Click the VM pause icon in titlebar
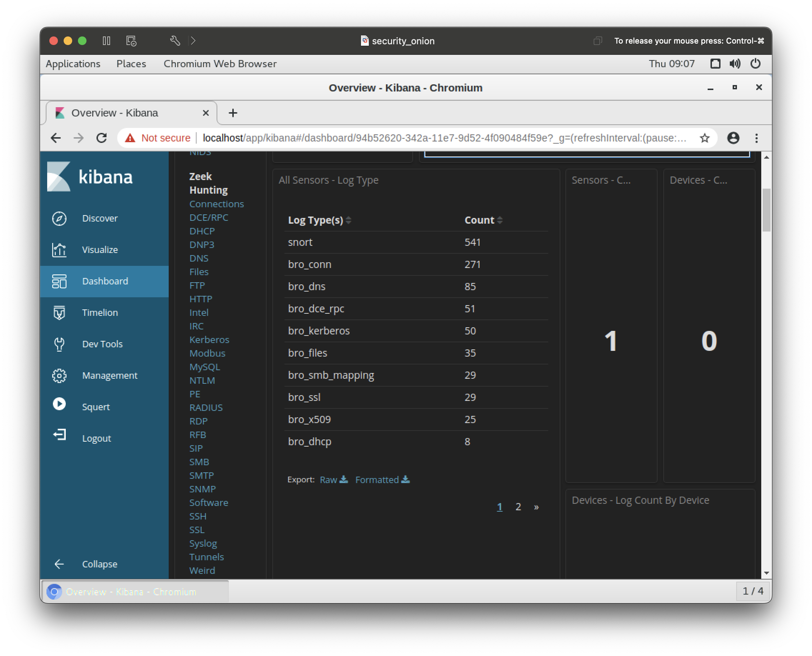Viewport: 812px width, 656px height. point(106,40)
